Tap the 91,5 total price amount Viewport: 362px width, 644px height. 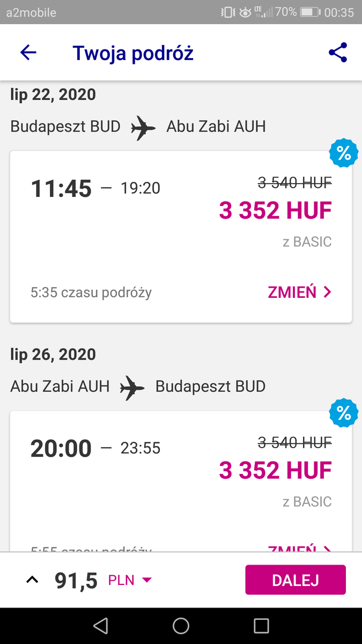click(76, 580)
